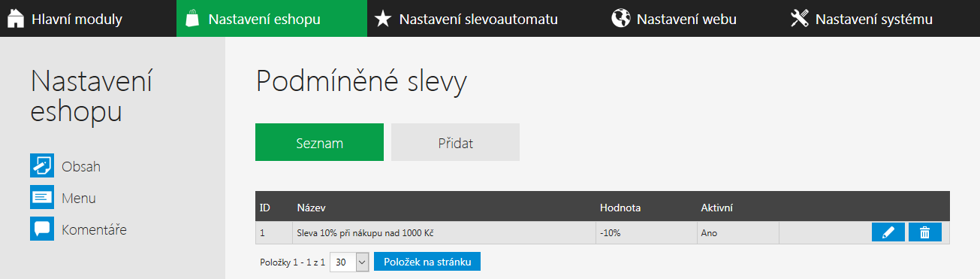The height and width of the screenshot is (279, 980).
Task: Click the Komentáře speech bubble icon
Action: tap(42, 229)
